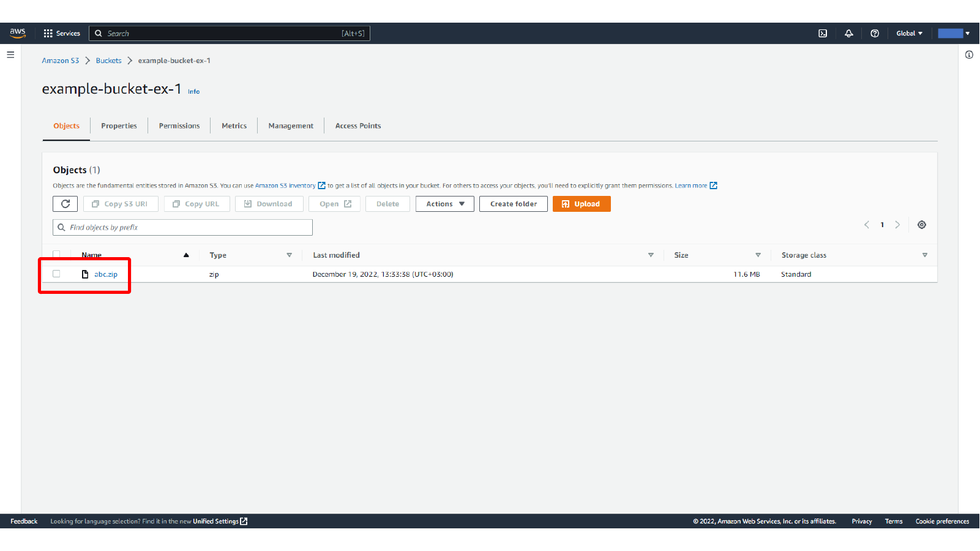Open bucket Info link
This screenshot has height=551, width=980.
point(193,91)
